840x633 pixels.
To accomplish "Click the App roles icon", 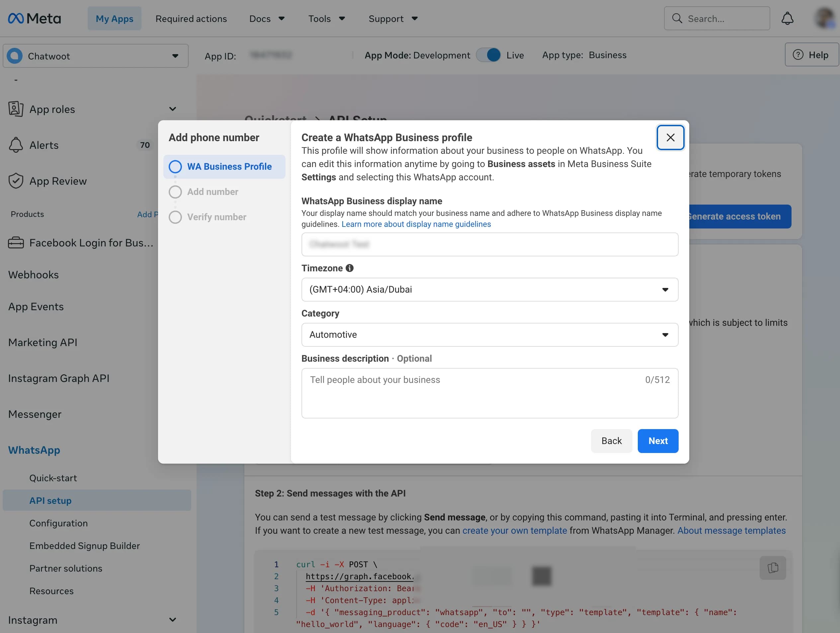I will (16, 109).
